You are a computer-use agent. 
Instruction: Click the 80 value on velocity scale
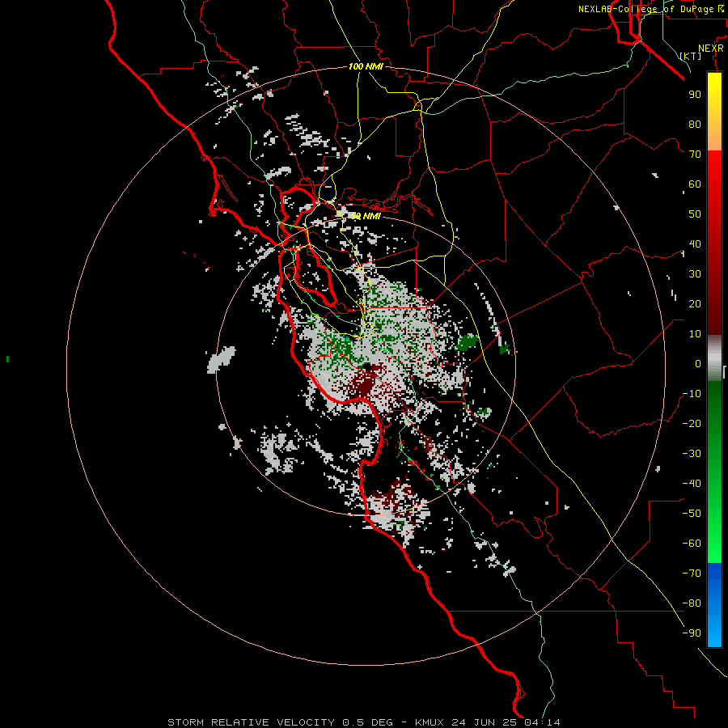[695, 124]
